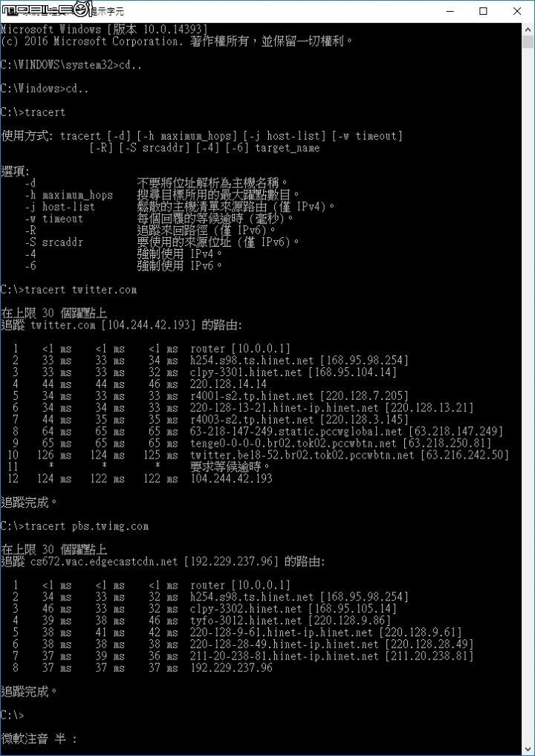Screen dimensions: 535x756
Task: Maximize the Command Prompt window
Action: (483, 11)
